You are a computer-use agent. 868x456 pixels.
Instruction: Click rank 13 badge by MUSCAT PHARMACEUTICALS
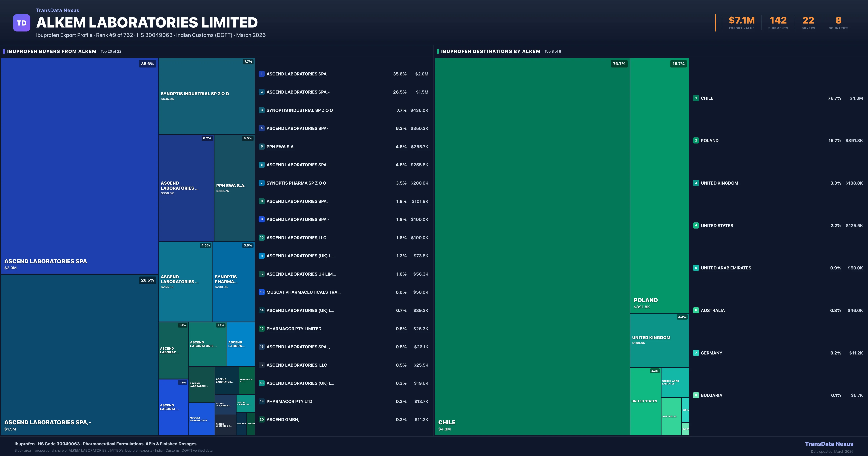coord(261,292)
